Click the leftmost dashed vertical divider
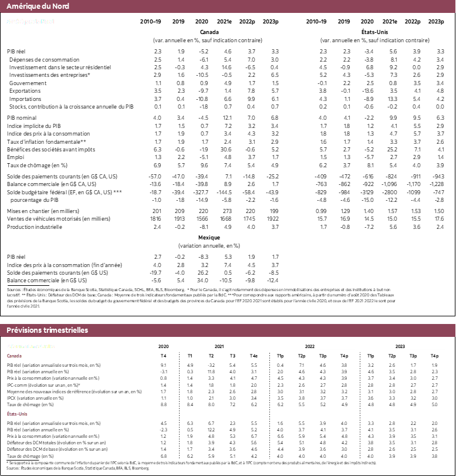Image resolution: width=456 pixels, height=476 pixels. [x=179, y=405]
